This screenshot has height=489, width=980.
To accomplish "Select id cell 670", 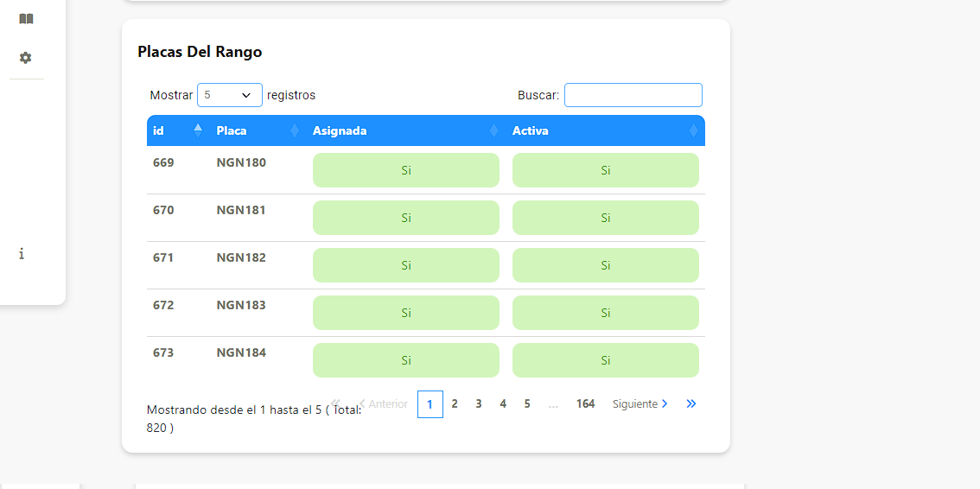I will tap(163, 210).
